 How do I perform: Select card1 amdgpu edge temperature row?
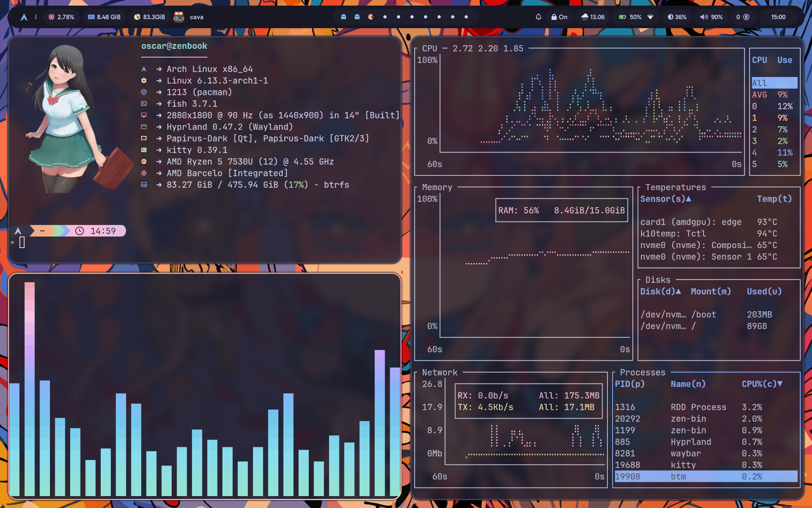click(x=718, y=222)
